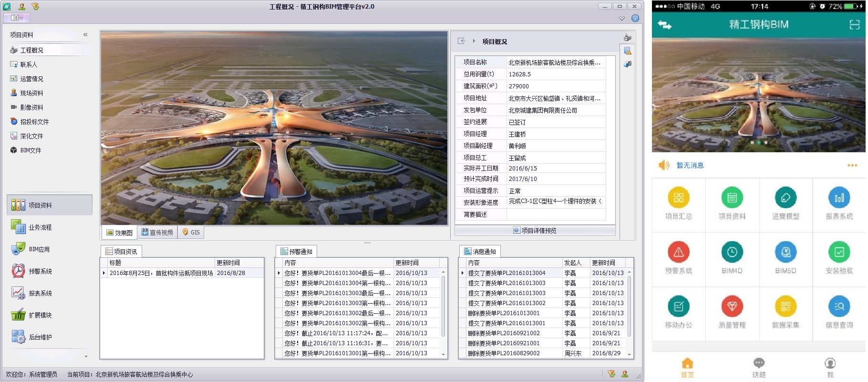Tap the 进度模型 icon in mobile grid
868x382 pixels.
(x=785, y=198)
